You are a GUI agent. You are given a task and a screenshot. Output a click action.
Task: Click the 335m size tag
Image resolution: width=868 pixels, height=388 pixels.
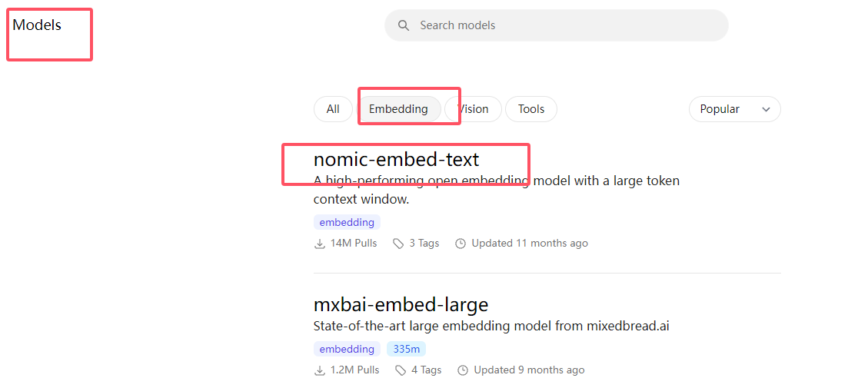click(406, 350)
